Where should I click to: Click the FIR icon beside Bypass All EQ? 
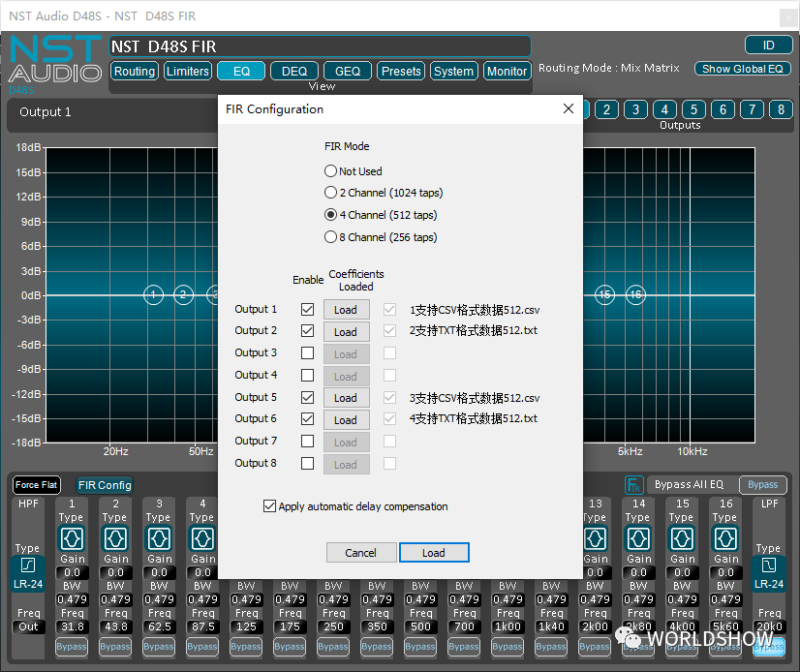point(633,485)
